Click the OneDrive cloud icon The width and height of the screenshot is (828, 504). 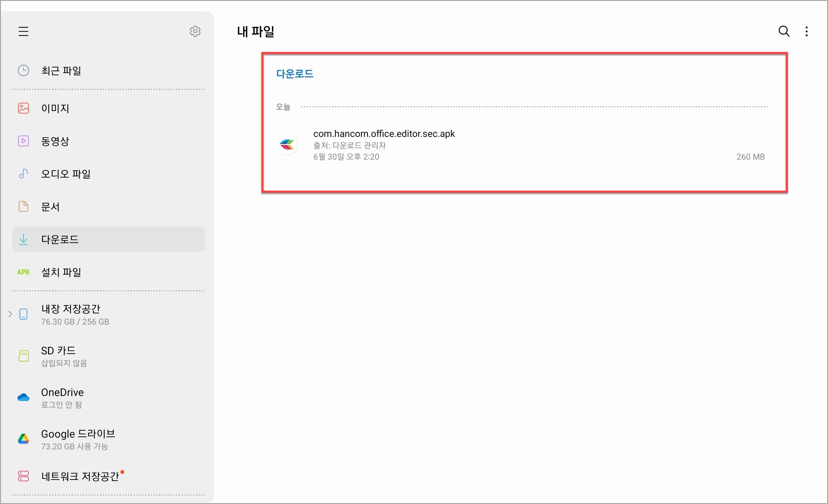point(23,397)
